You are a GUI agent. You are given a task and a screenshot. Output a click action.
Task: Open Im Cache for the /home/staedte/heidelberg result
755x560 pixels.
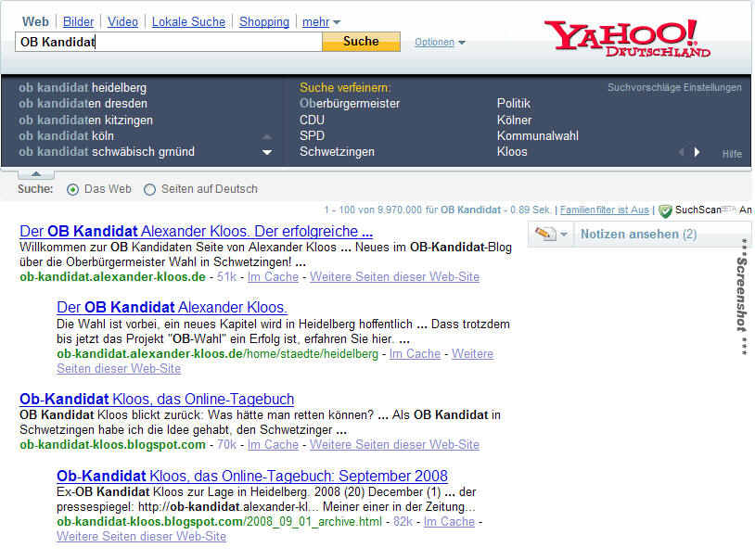coord(415,354)
